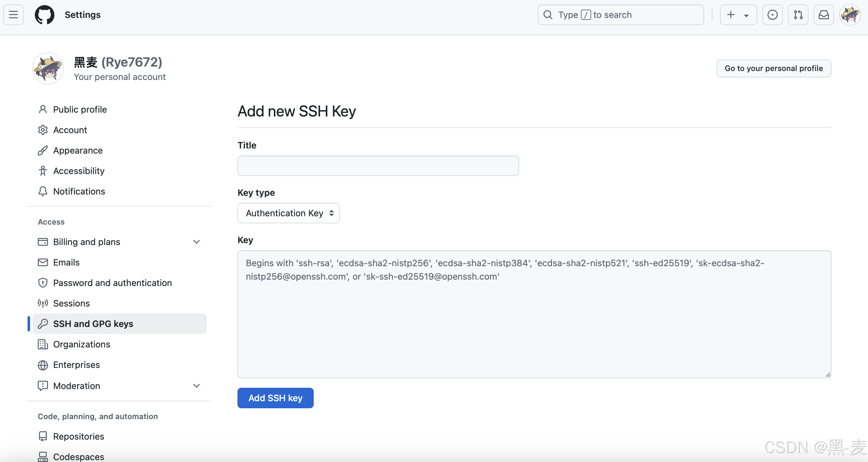Open Enterprises settings
The height and width of the screenshot is (462, 868).
point(120,365)
